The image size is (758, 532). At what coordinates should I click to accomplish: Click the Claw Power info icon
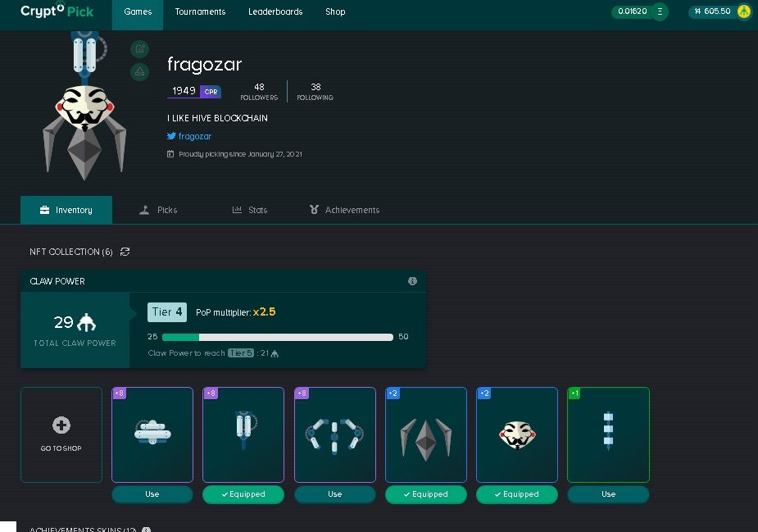pyautogui.click(x=412, y=281)
